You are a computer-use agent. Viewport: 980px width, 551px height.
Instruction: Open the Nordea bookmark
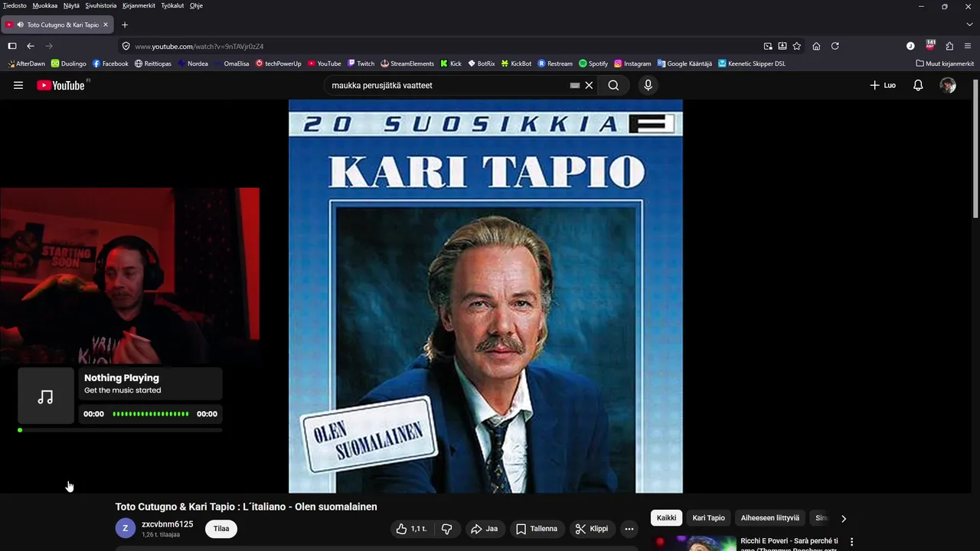(x=193, y=64)
